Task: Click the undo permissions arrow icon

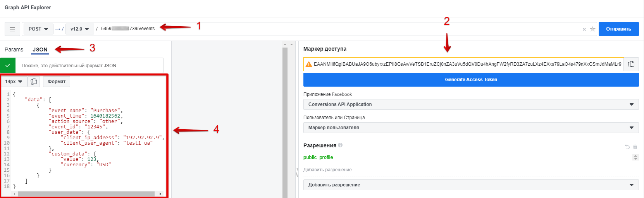Action: (627, 147)
